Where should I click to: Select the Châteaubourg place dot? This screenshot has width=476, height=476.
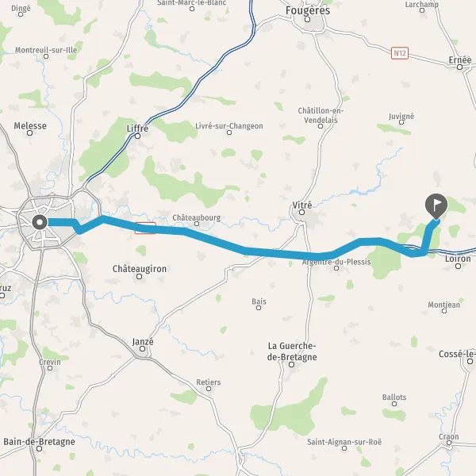coord(197,224)
